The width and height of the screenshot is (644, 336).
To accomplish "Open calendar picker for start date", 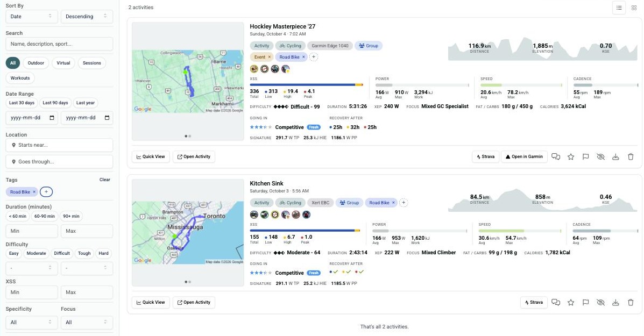I will click(52, 118).
